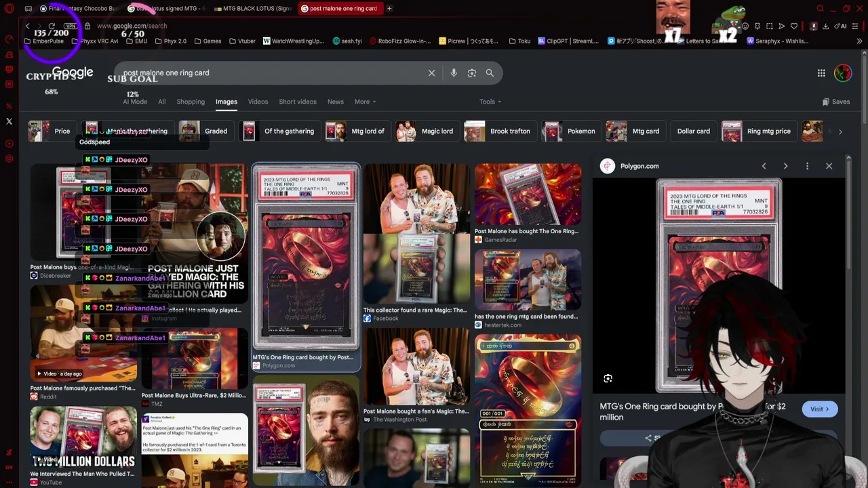This screenshot has width=868, height=488.
Task: Show the next image in preview panel
Action: [x=785, y=166]
